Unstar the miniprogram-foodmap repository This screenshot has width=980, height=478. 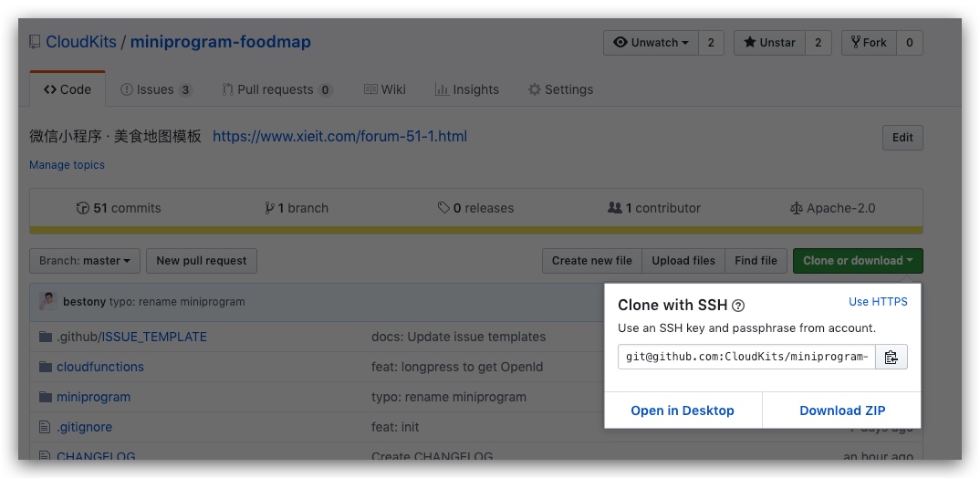click(x=769, y=43)
